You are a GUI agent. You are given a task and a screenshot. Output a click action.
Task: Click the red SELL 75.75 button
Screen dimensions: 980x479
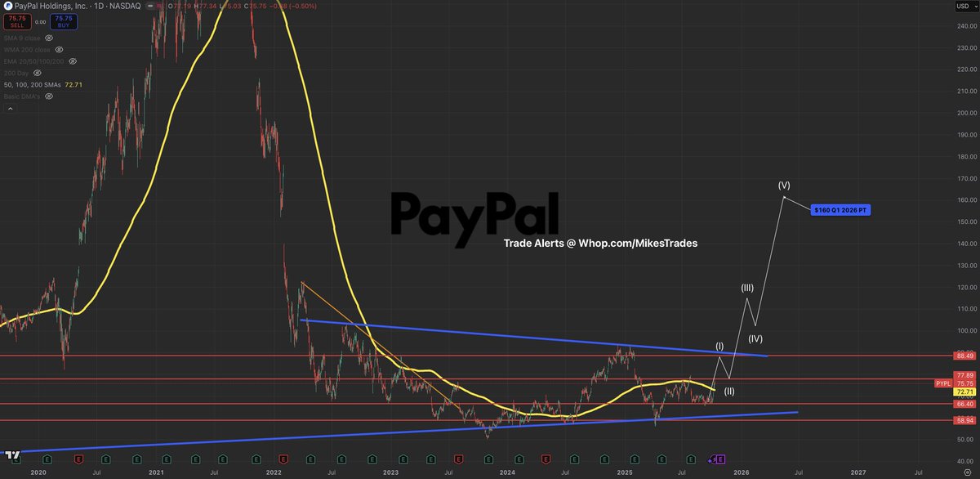(x=17, y=22)
